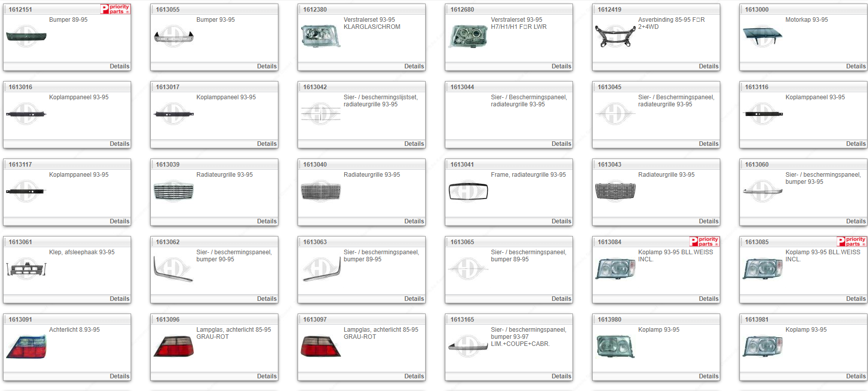Viewport: 868px width, 391px height.
Task: Select the KLARGLAS/CHROM headlight set image
Action: coord(321,37)
